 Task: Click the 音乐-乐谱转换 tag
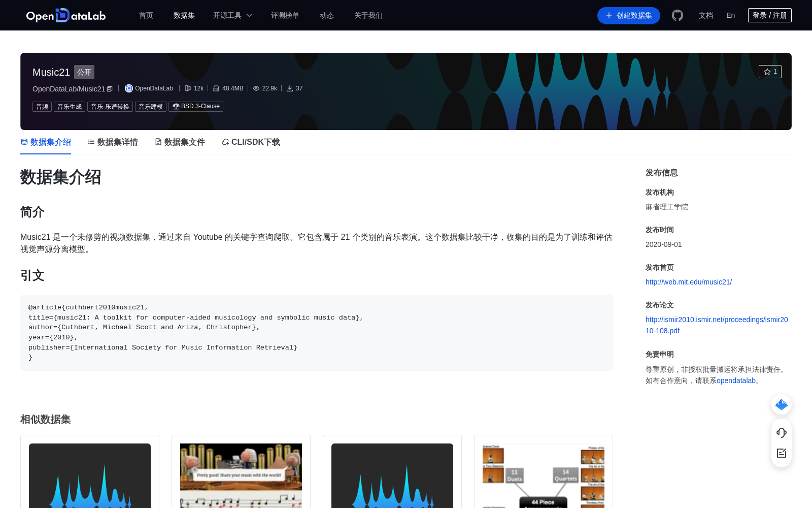(110, 107)
